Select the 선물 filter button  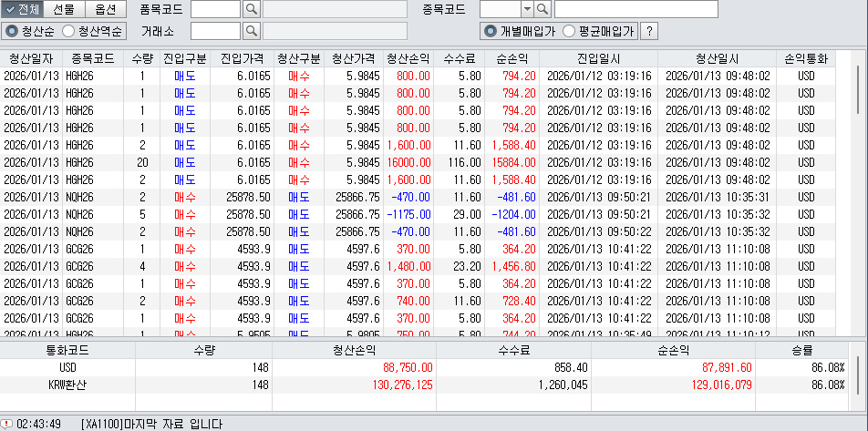pyautogui.click(x=63, y=9)
